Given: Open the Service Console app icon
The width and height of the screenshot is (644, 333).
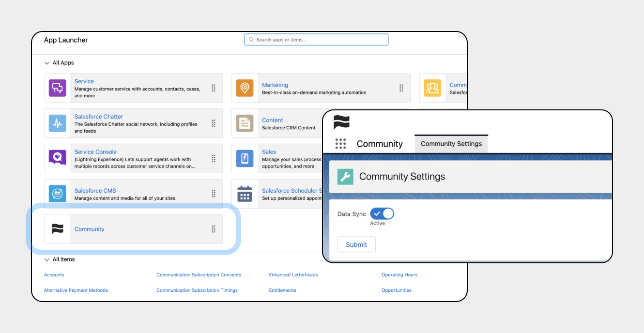Looking at the screenshot, I should pyautogui.click(x=57, y=158).
